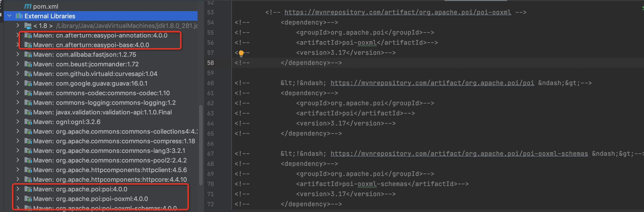644x212 pixels.
Task: Expand Maven fastjson:1.2.75 library
Action: coord(18,54)
